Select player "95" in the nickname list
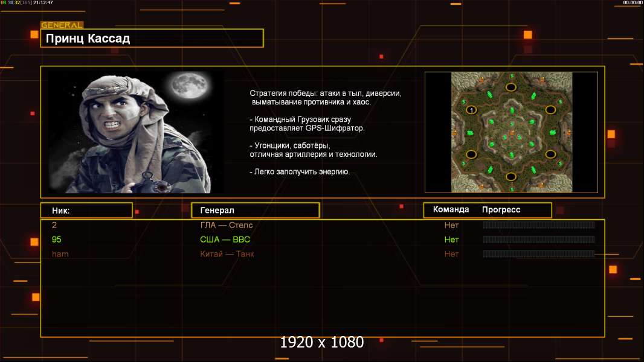Viewport: 644px width, 362px height. click(x=57, y=240)
